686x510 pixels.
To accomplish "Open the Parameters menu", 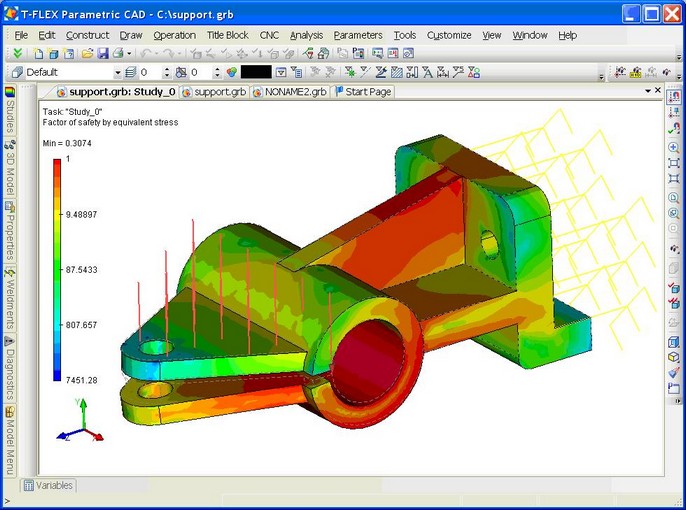I will click(358, 35).
